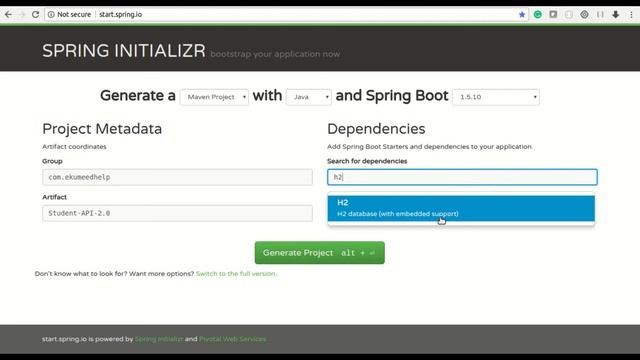The height and width of the screenshot is (360, 640).
Task: Click the Artifact coordinates text
Action: point(74,147)
